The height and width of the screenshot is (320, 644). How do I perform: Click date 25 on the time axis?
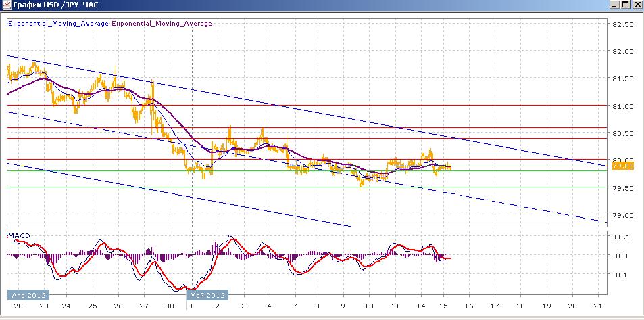tap(93, 306)
